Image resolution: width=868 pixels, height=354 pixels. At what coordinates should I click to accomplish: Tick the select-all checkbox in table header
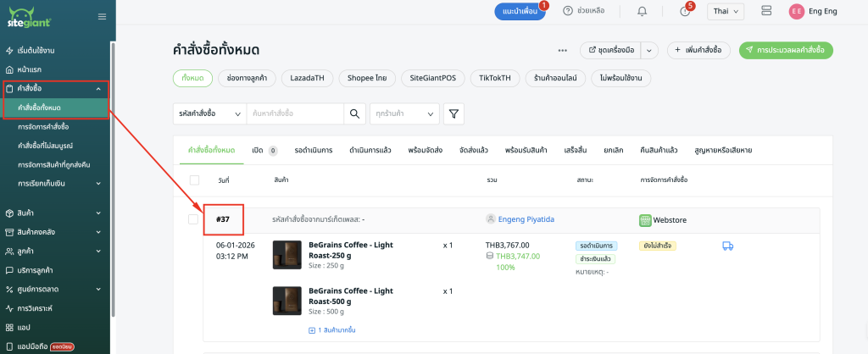[x=194, y=180]
